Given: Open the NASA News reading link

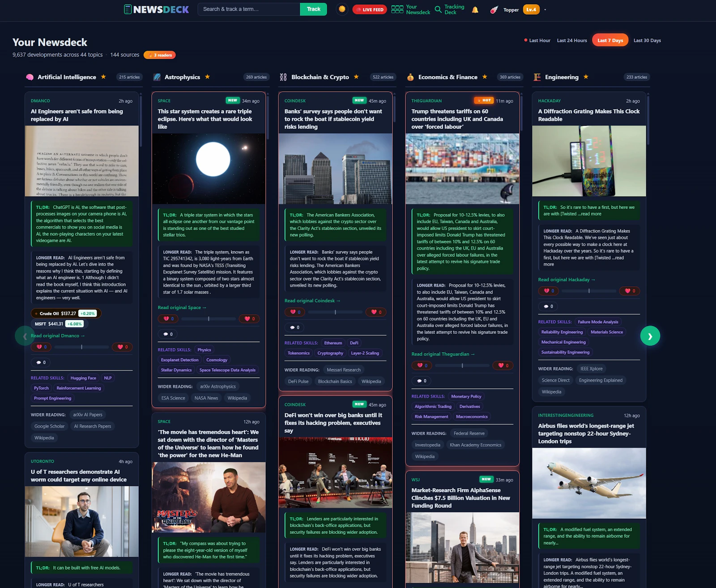Looking at the screenshot, I should pos(206,398).
